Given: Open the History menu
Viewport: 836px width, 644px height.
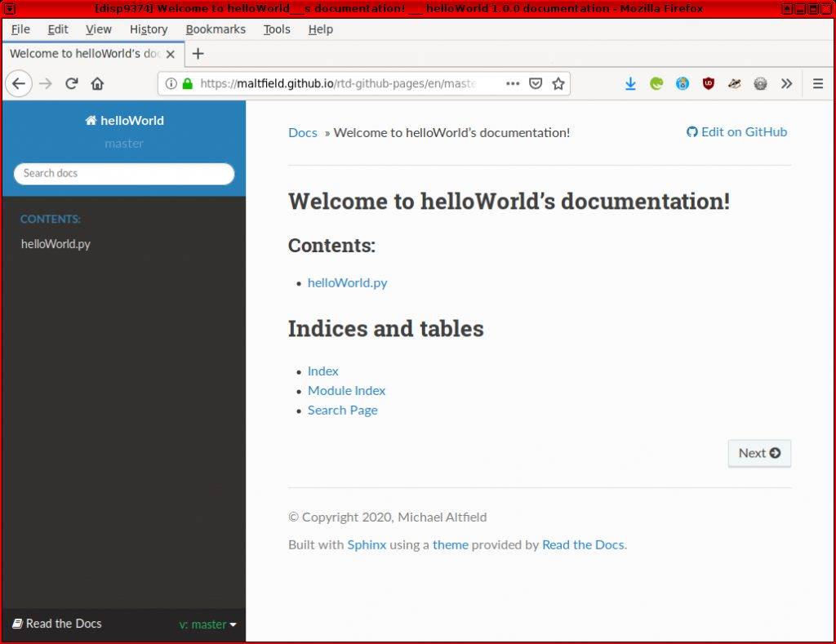Looking at the screenshot, I should click(148, 29).
